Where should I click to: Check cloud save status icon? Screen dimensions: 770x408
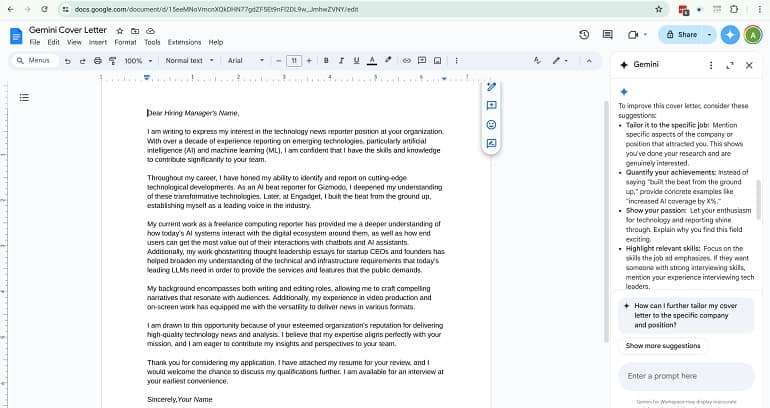151,31
